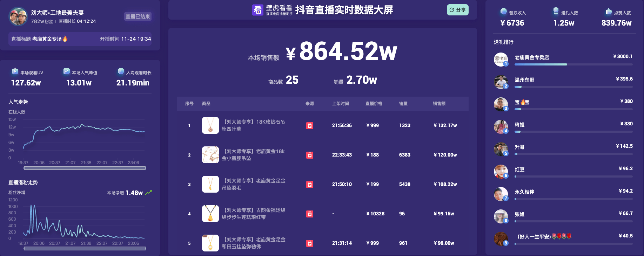This screenshot has height=256, width=644.
Task: Click avatar of 温州东哥
Action: (x=501, y=82)
